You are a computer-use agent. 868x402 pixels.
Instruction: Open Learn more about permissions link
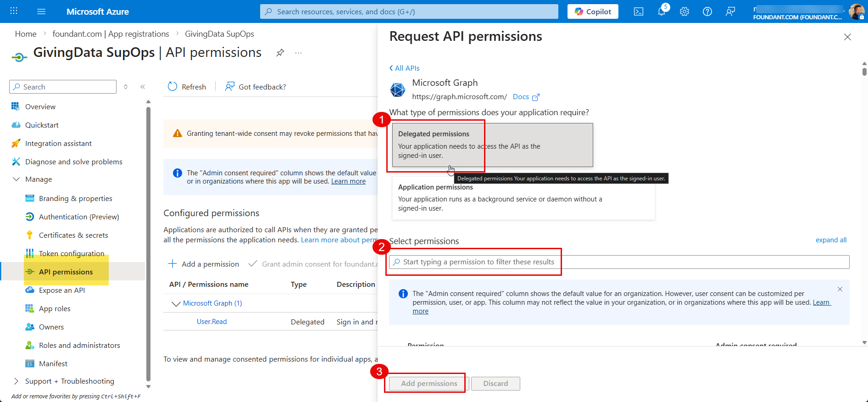(339, 240)
